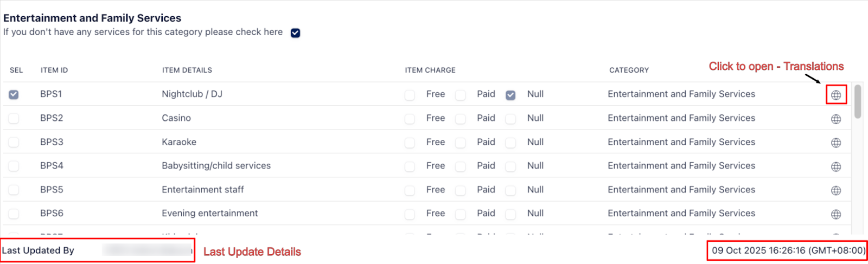The height and width of the screenshot is (264, 868).
Task: Open translations globe for Entertainment staff
Action: pyautogui.click(x=836, y=191)
